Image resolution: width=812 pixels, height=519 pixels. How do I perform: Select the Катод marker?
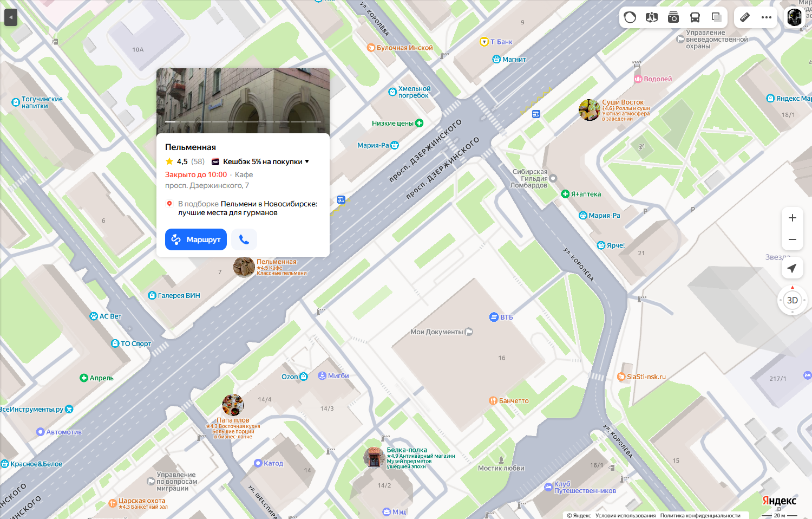258,463
